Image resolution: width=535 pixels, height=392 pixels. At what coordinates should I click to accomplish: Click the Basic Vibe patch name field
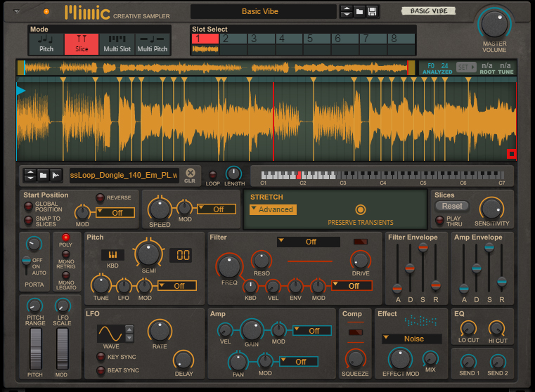pos(261,11)
